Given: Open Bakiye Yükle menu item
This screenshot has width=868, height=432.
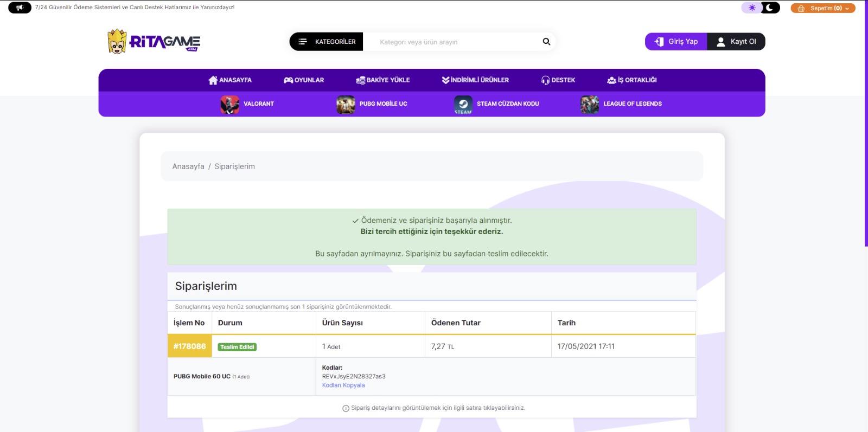Looking at the screenshot, I should [x=383, y=80].
